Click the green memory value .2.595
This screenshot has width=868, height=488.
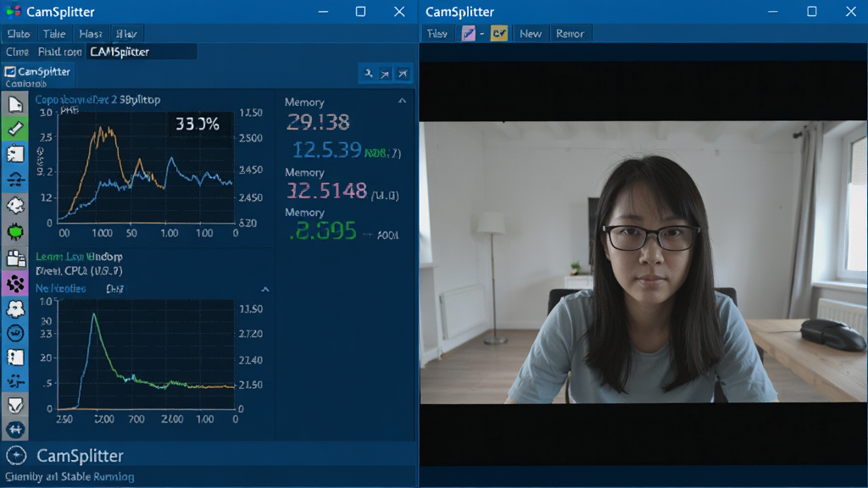point(323,230)
